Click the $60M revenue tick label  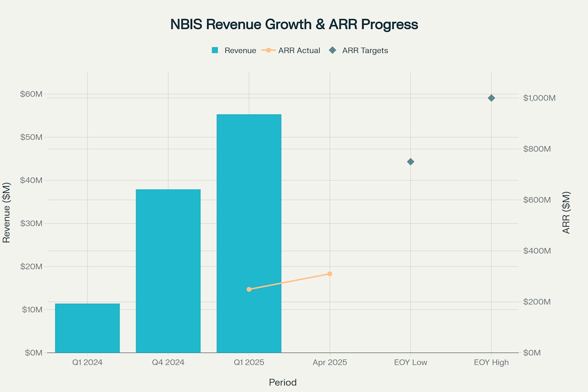pyautogui.click(x=31, y=94)
